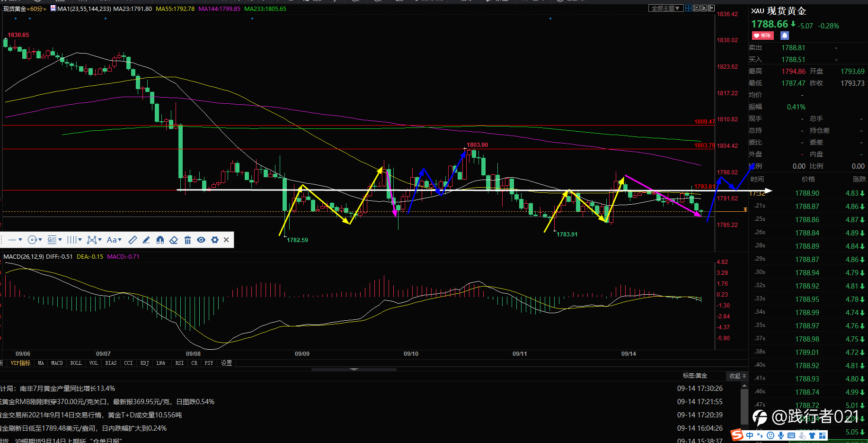The width and height of the screenshot is (868, 443).
Task: Click the chart replay play icon
Action: [704, 8]
